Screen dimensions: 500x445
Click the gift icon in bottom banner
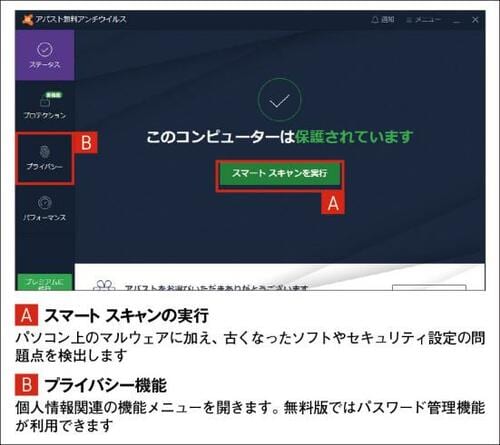[104, 285]
